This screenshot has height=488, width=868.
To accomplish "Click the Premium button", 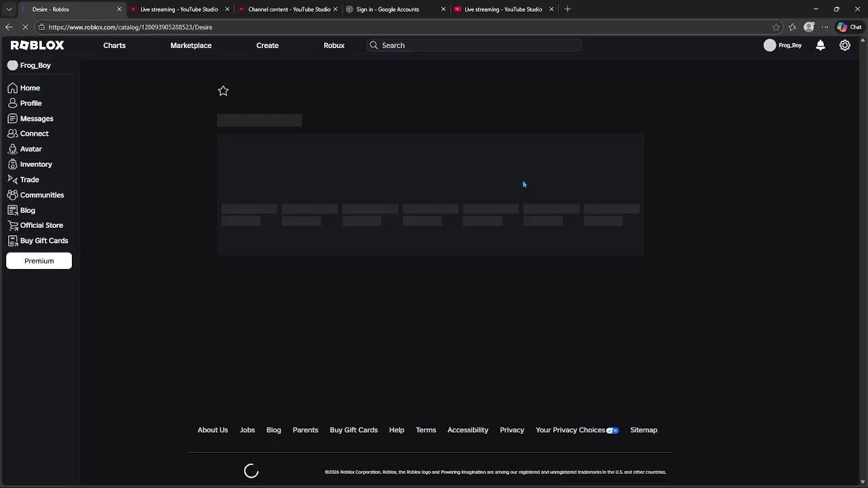I will 39,261.
